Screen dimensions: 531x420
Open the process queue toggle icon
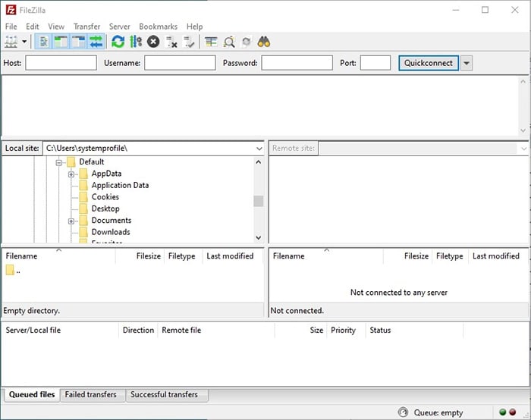tap(136, 42)
